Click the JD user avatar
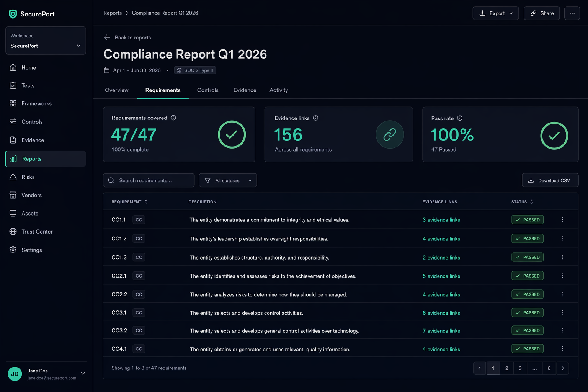Image resolution: width=588 pixels, height=392 pixels. (x=15, y=374)
